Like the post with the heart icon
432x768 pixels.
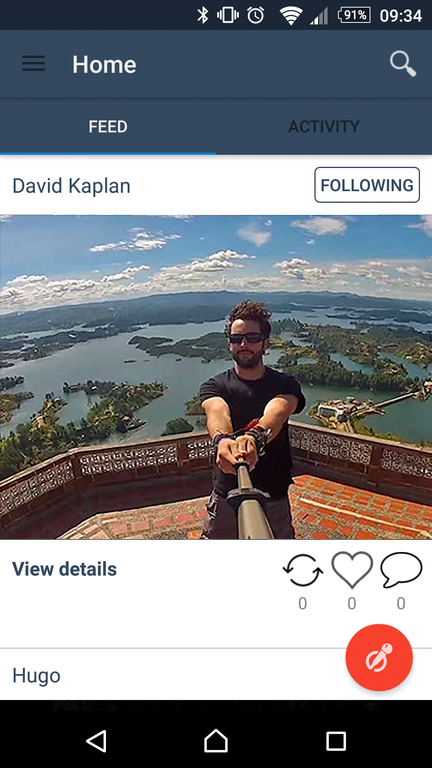[352, 570]
